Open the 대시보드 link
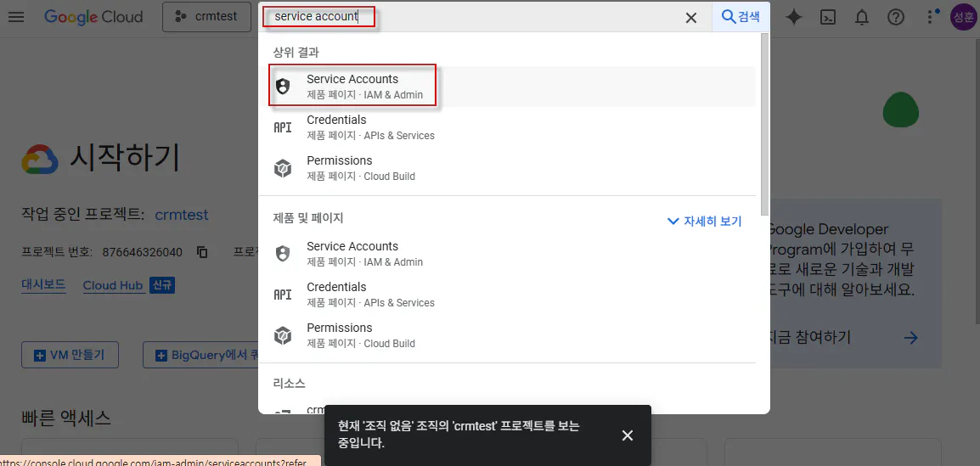Image resolution: width=980 pixels, height=466 pixels. (44, 285)
